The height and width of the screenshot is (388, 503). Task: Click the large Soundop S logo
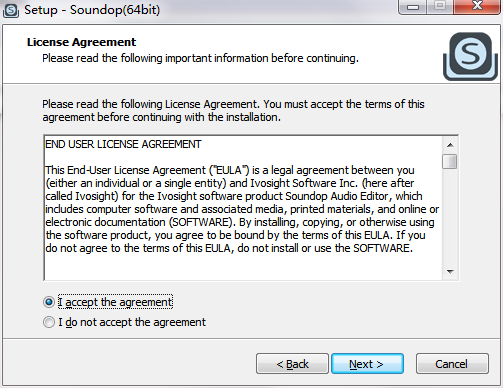470,56
